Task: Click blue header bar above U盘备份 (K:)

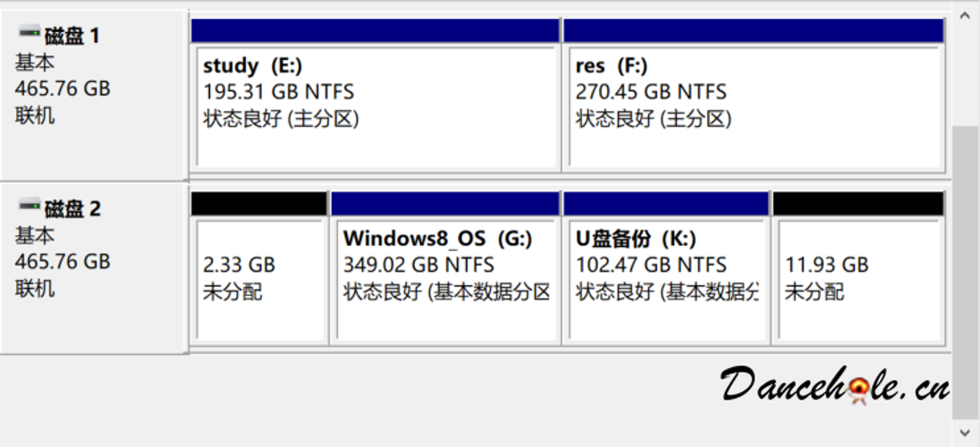Action: 666,204
